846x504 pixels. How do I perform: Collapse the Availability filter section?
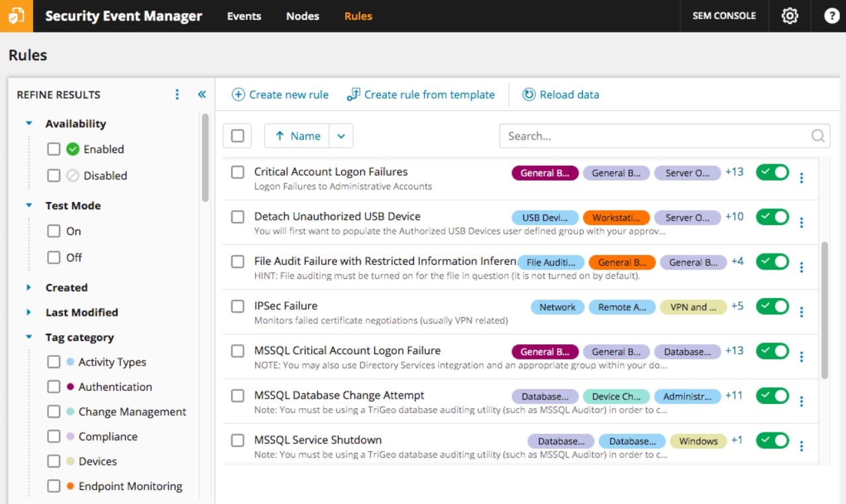click(28, 124)
